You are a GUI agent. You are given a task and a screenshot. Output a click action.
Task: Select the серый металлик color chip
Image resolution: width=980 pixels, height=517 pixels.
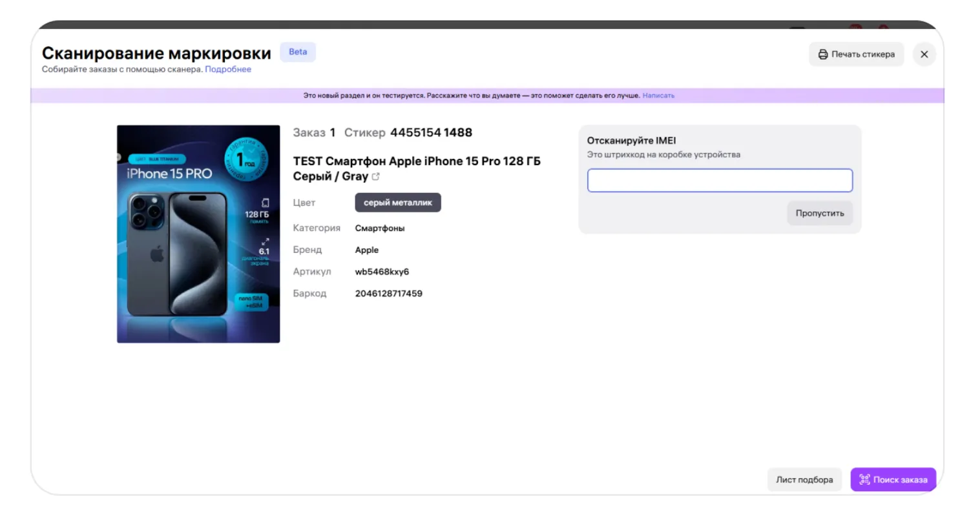(397, 203)
